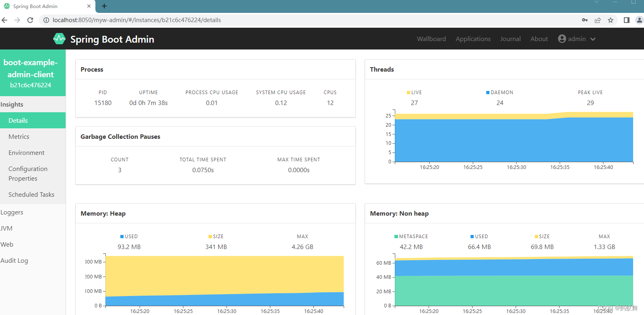Collapse the Insights sidebar section
Image resolution: width=644 pixels, height=315 pixels.
pos(33,104)
